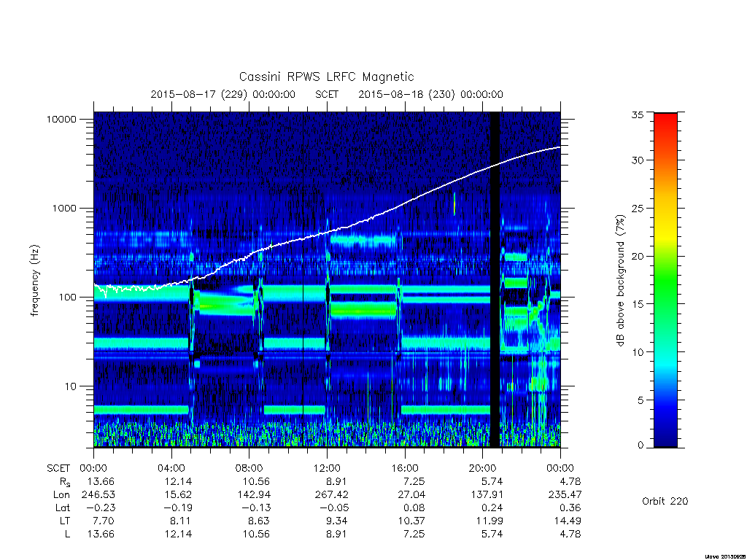This screenshot has width=747, height=560.
Task: Click the L row label
Action: (67, 534)
